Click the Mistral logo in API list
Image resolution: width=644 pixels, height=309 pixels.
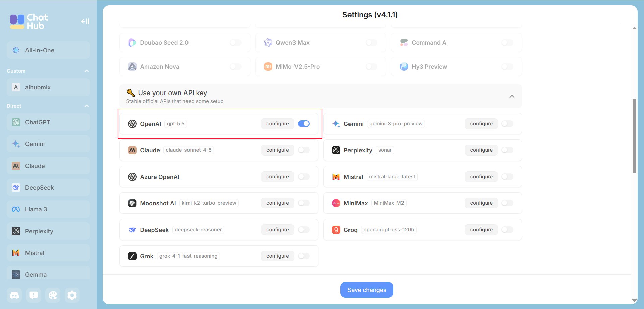[336, 177]
